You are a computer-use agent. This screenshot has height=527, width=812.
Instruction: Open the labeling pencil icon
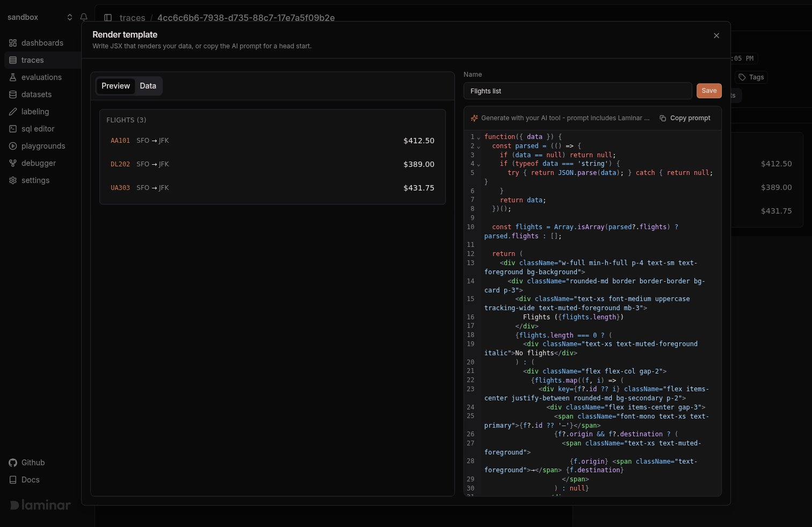tap(13, 112)
